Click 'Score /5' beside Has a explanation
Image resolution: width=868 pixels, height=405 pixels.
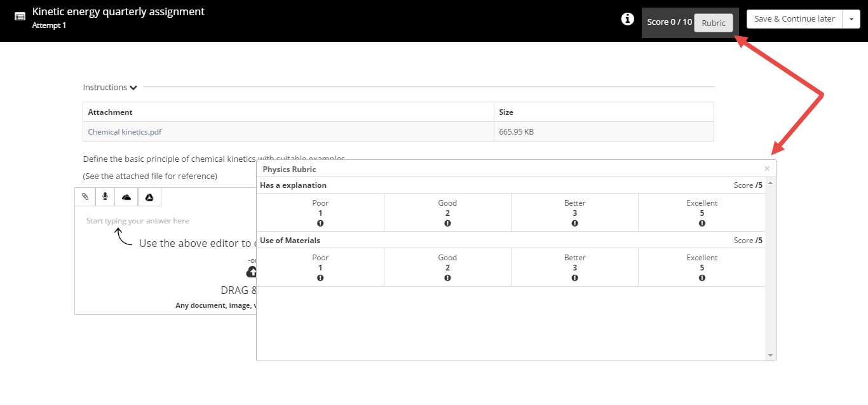click(x=748, y=185)
